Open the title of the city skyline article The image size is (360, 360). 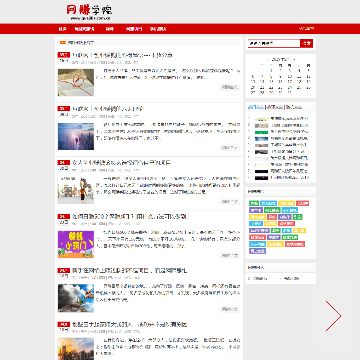point(108,109)
